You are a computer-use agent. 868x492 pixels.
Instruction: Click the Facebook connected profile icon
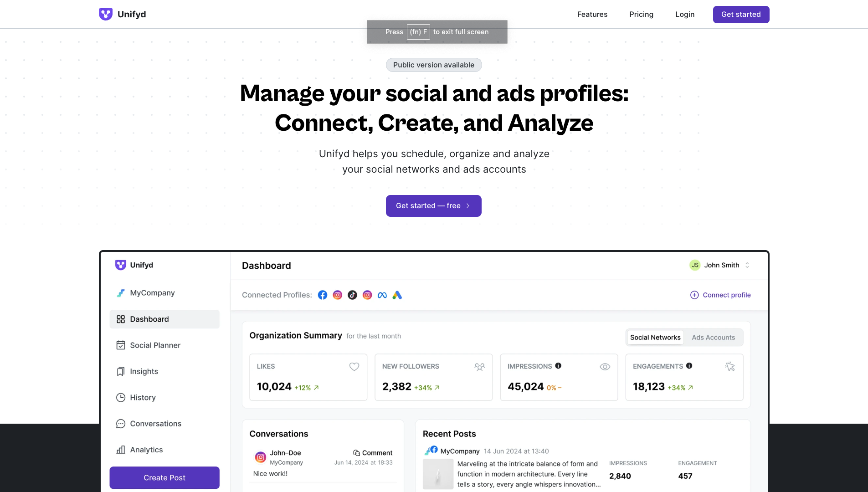323,295
